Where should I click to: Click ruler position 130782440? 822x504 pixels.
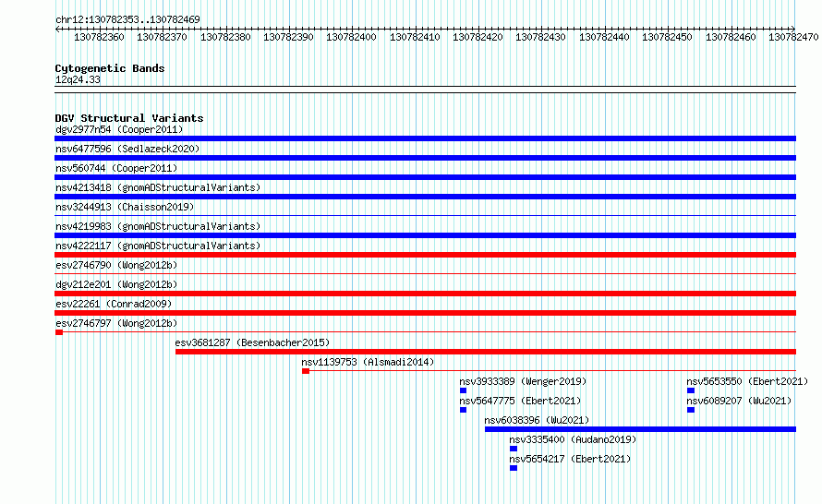coord(604,37)
